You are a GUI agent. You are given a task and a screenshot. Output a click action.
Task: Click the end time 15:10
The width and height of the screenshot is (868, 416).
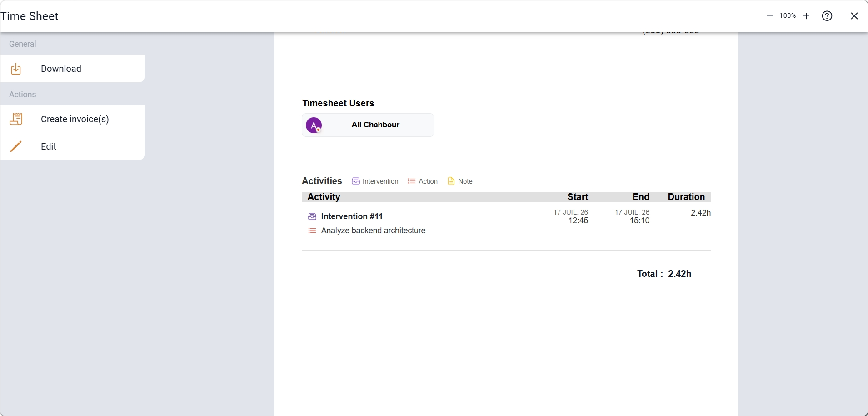(639, 221)
